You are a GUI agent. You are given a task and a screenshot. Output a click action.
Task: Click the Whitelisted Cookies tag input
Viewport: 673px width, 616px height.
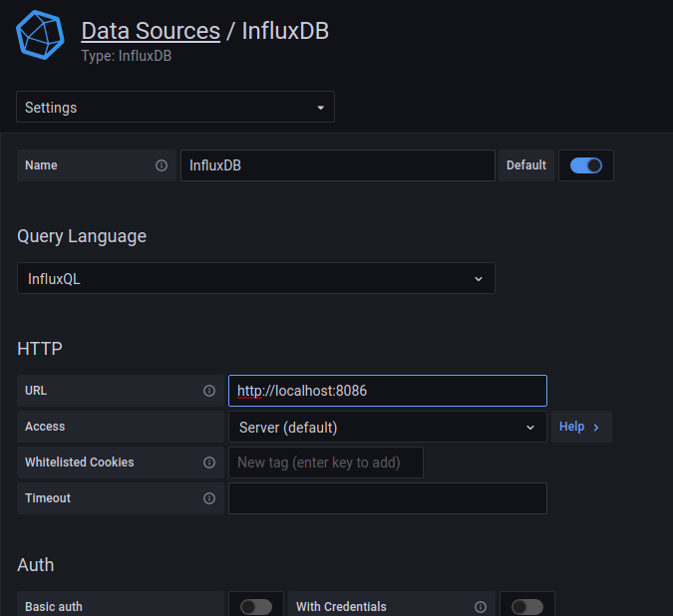point(326,462)
